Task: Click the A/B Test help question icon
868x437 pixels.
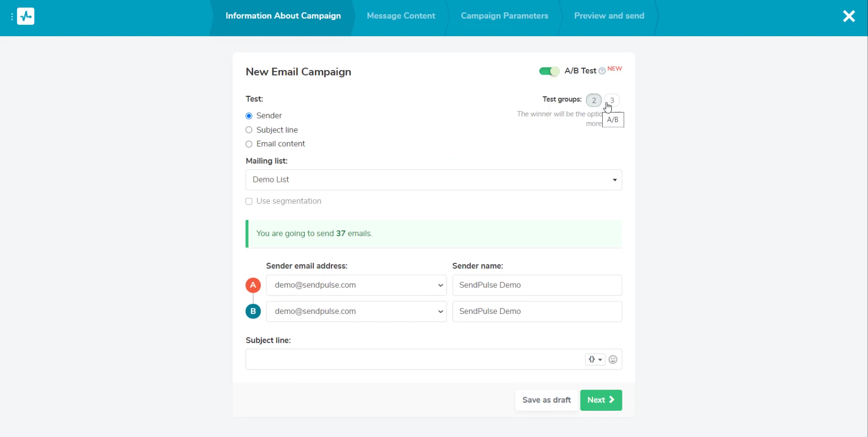Action: (602, 71)
